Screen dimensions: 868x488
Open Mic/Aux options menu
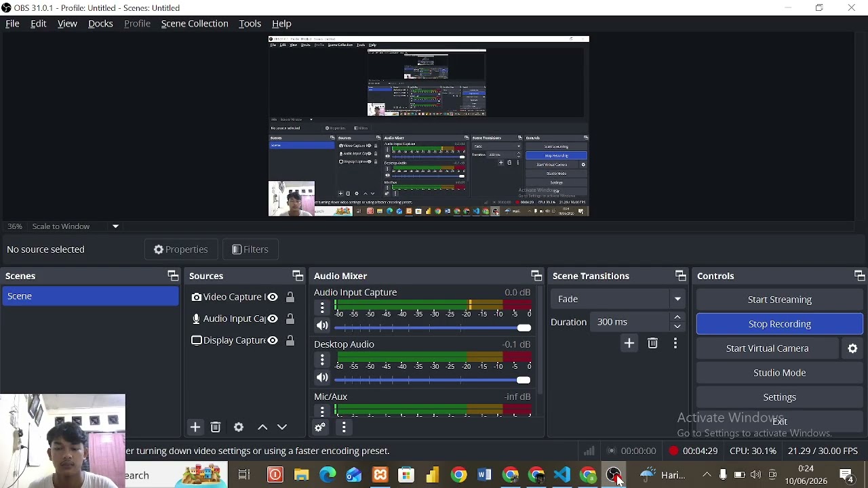(x=323, y=411)
